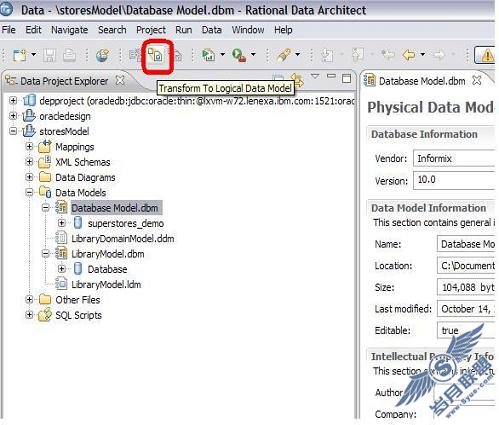Click the Vendor field showing Informix
Screen dimensions: 499x425
[x=454, y=158]
